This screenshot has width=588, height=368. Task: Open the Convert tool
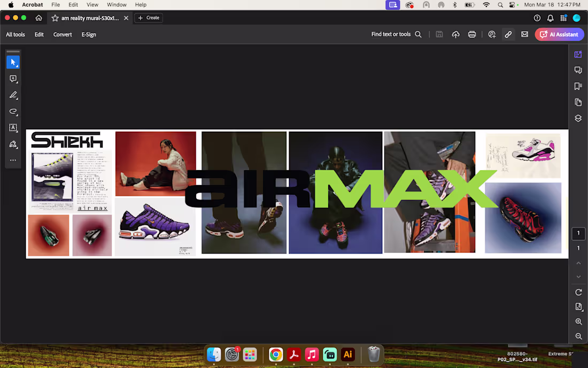(x=62, y=35)
